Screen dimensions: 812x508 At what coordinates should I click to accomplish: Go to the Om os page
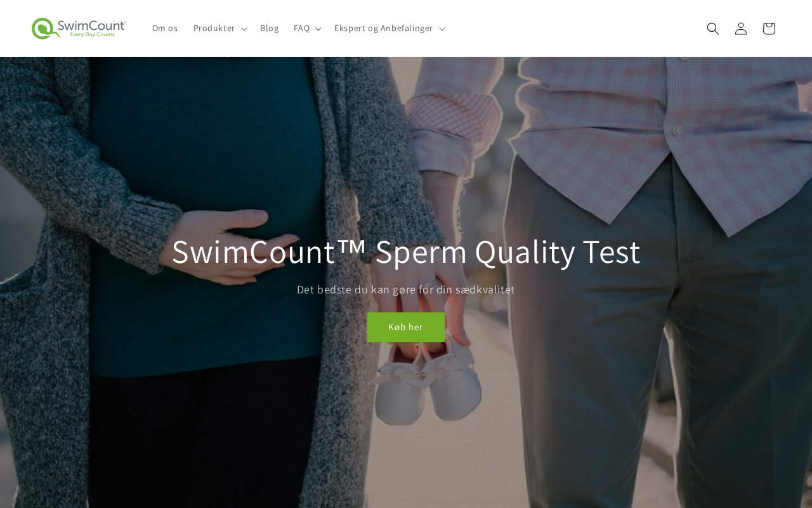[x=165, y=29]
